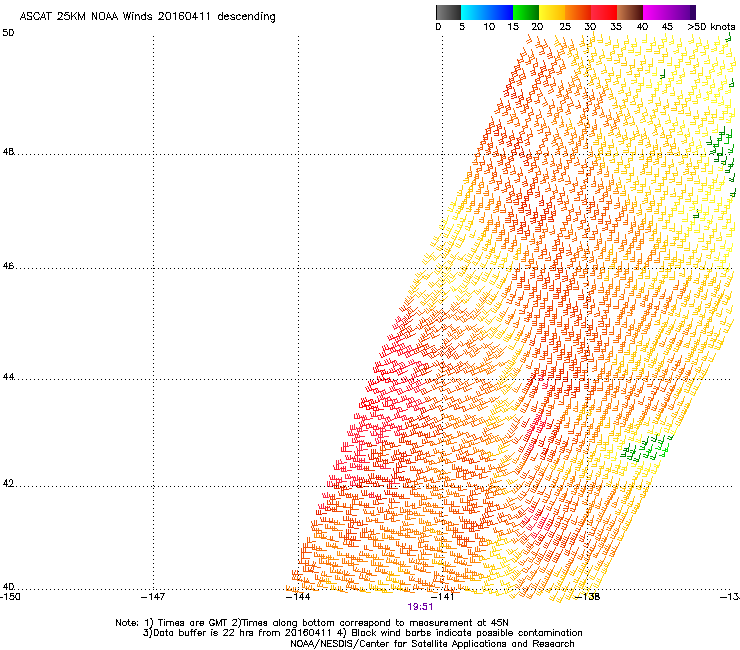The width and height of the screenshot is (740, 650).
Task: Click longitude label '-144' on the bottom axis
Action: pyautogui.click(x=298, y=597)
